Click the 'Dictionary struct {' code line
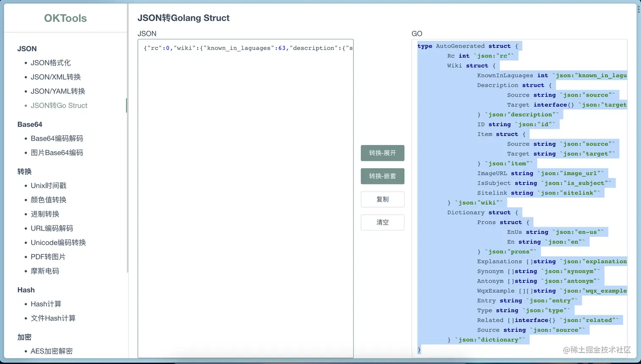This screenshot has width=641, height=364. (x=482, y=212)
